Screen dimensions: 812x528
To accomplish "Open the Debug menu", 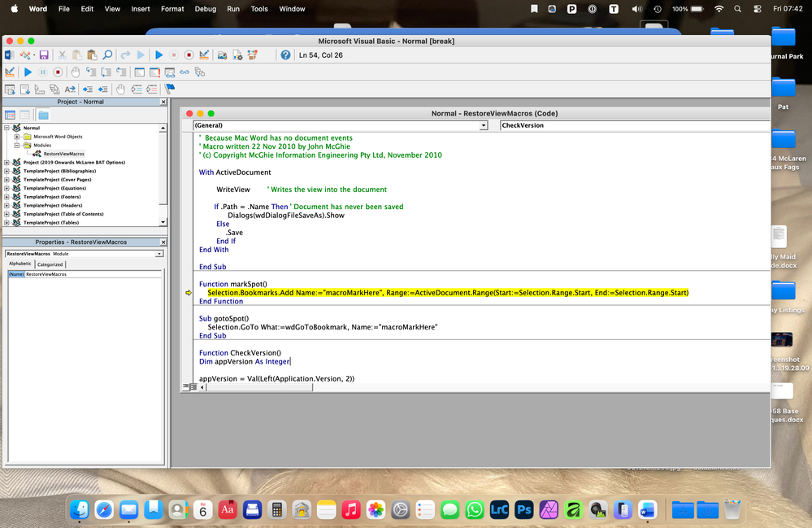I will (206, 9).
